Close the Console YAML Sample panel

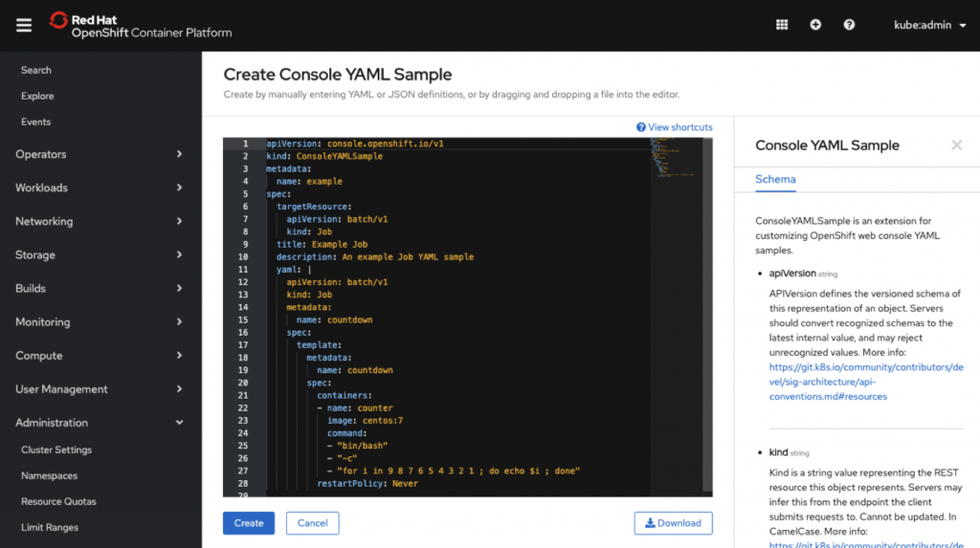[956, 145]
